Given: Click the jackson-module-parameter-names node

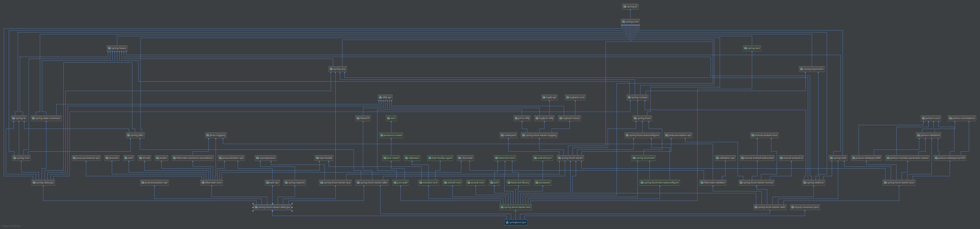Looking at the screenshot, I should (x=907, y=158).
